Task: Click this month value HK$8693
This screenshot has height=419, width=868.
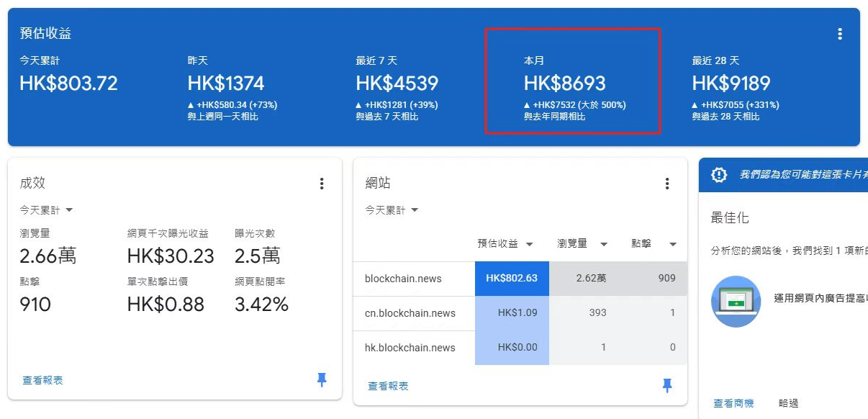Action: 565,84
